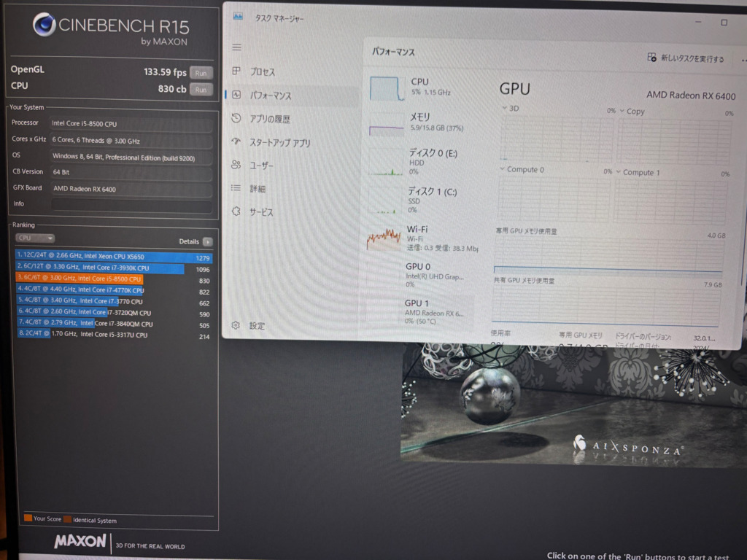Click the Info input field
747x560 pixels.
click(x=131, y=205)
